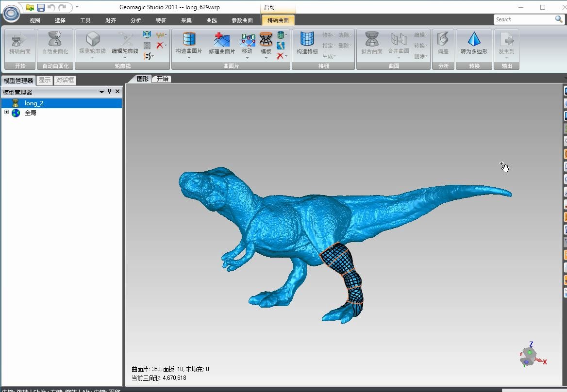Click the Save icon in quick access toolbar
The image size is (567, 392).
coord(40,7)
